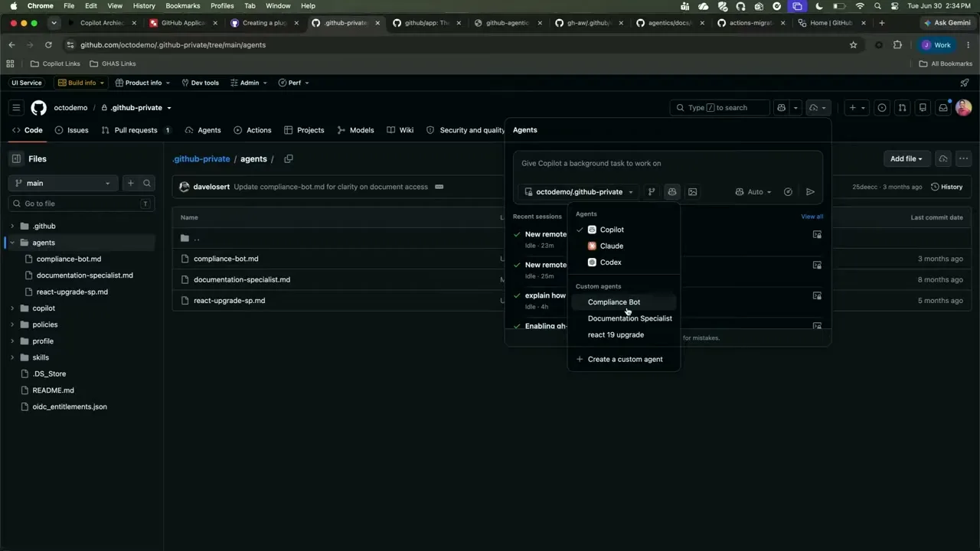Open the .github-private breadcrumb link
Image resolution: width=980 pixels, height=551 pixels.
201,159
